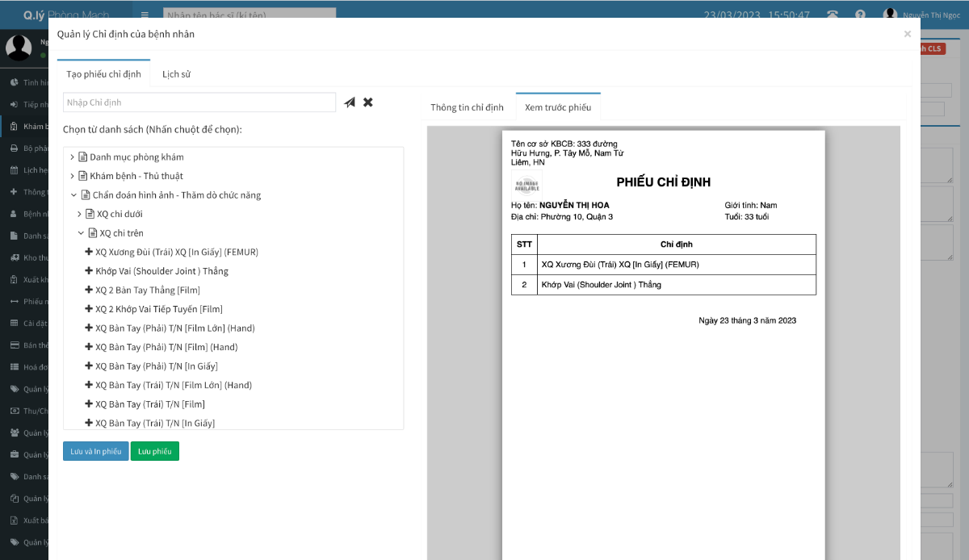Collapse the "XQ chi trên" tree node
969x560 pixels.
click(x=80, y=232)
